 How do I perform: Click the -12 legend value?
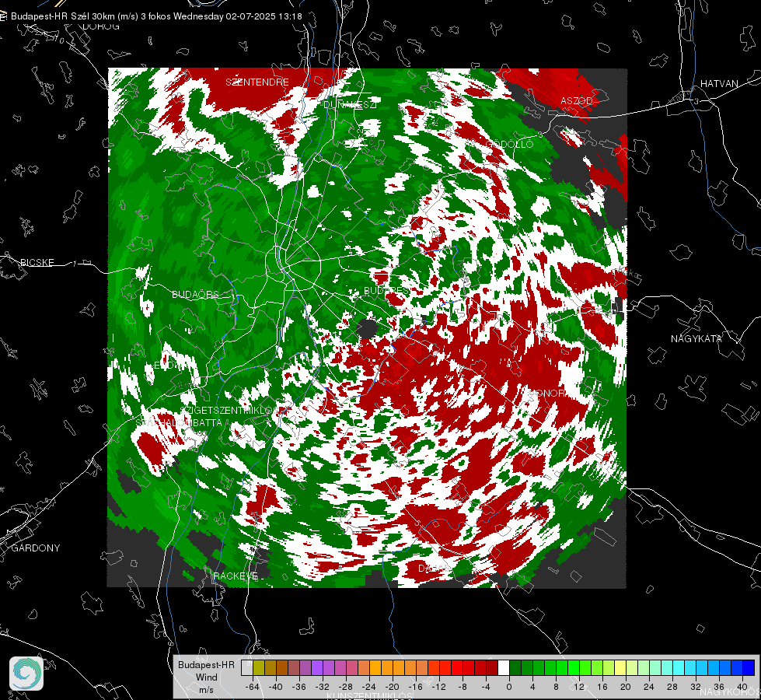click(x=438, y=687)
